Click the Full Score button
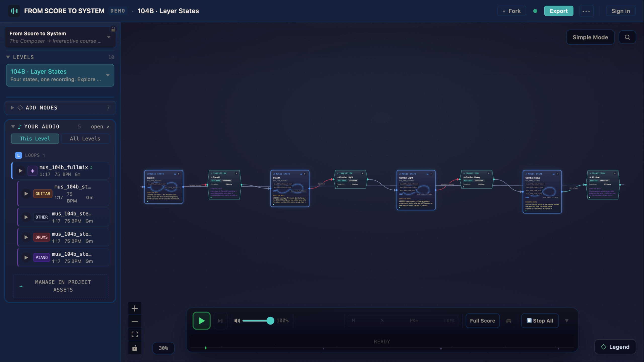The width and height of the screenshot is (644, 362). 482,321
